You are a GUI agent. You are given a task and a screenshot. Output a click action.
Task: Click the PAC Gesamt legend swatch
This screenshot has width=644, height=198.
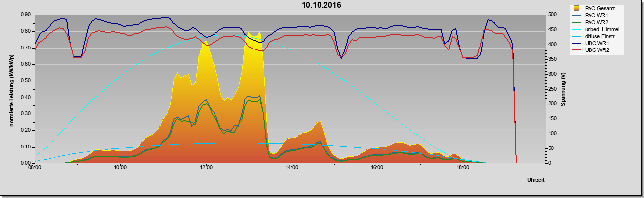click(x=577, y=8)
